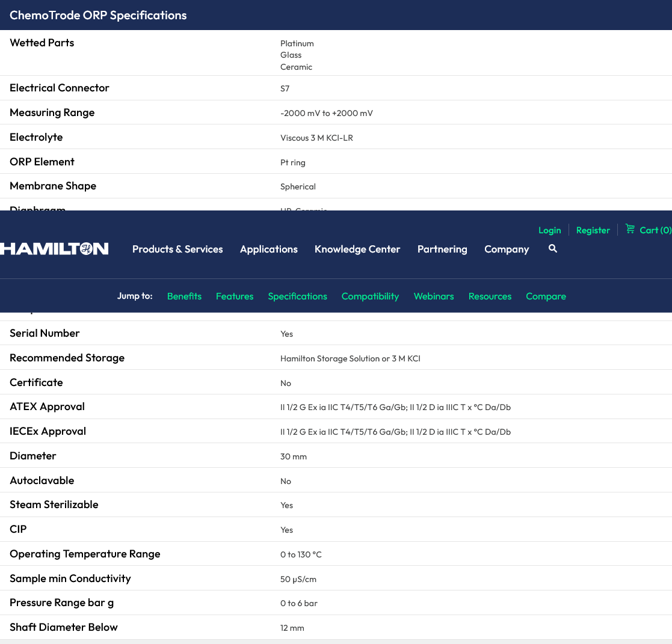Select Shaft Diameter Below label
The image size is (672, 644).
tap(63, 627)
